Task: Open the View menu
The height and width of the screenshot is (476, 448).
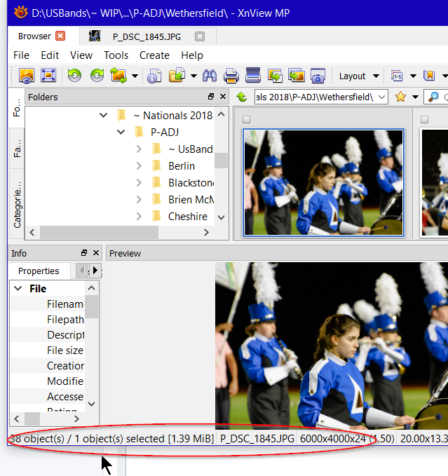Action: [x=81, y=55]
